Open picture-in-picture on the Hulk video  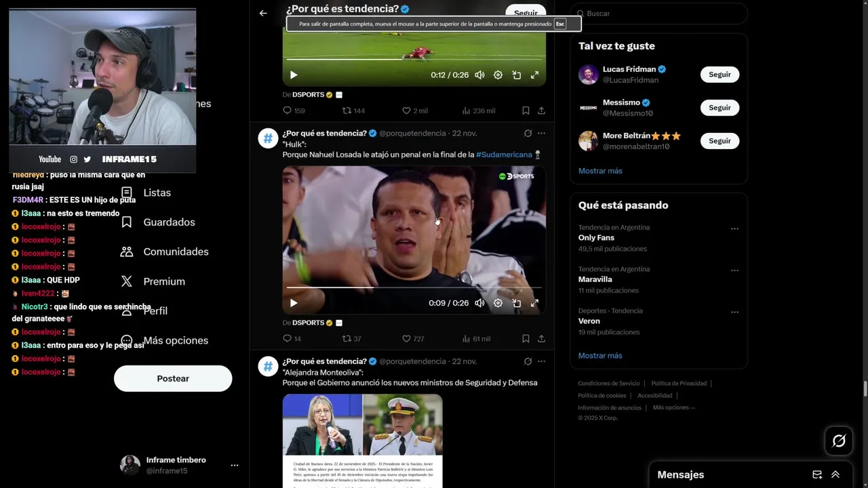(x=516, y=303)
